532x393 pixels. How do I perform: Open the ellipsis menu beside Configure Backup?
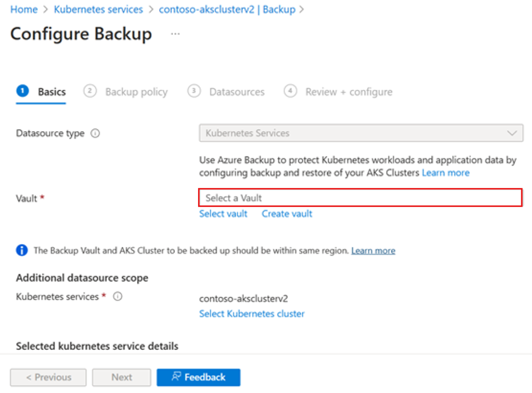[x=175, y=34]
